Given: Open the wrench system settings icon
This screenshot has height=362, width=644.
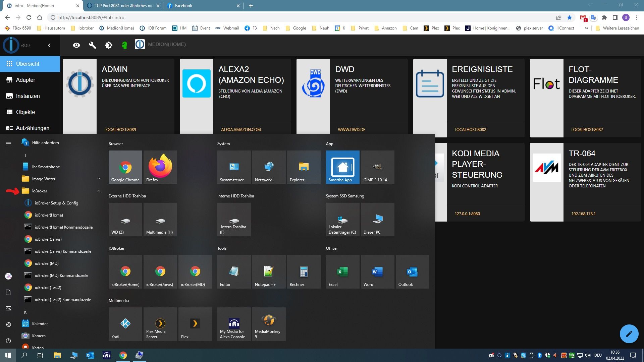Looking at the screenshot, I should coord(92,45).
